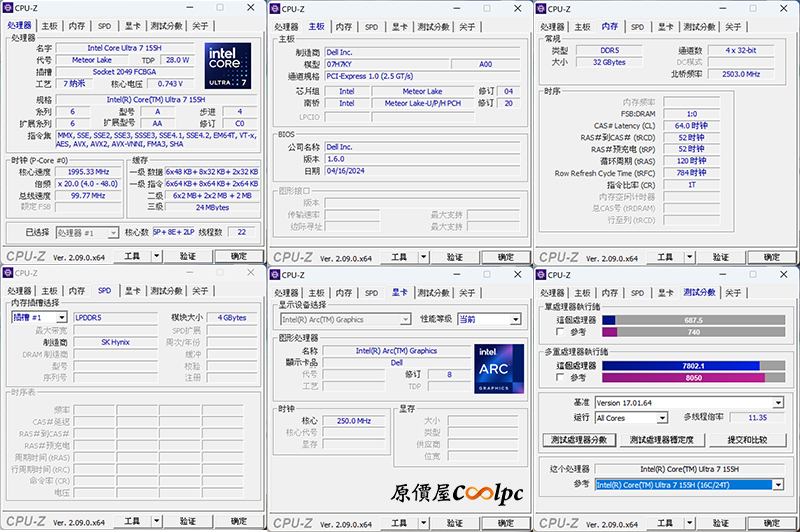800x532 pixels.
Task: Click the Intel Core Ultra 7 logo
Action: [228, 66]
